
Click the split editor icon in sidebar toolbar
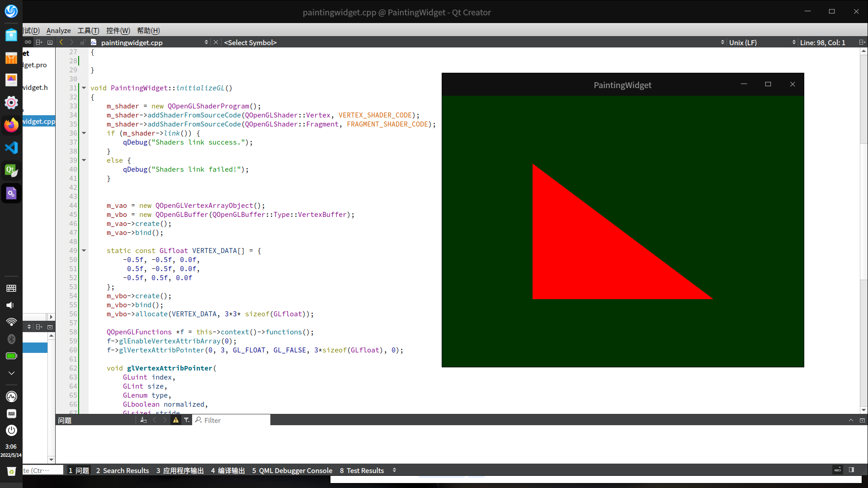click(39, 42)
